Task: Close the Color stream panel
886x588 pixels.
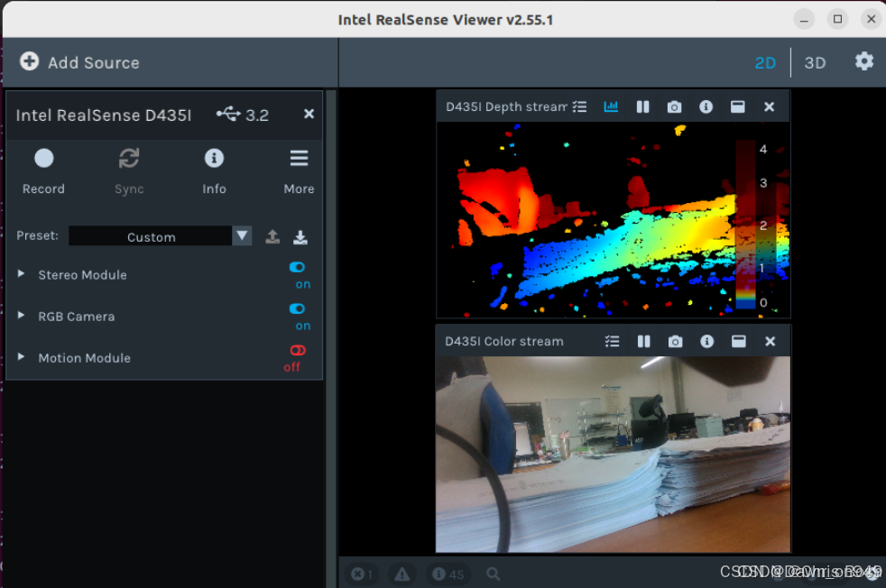Action: pos(771,341)
